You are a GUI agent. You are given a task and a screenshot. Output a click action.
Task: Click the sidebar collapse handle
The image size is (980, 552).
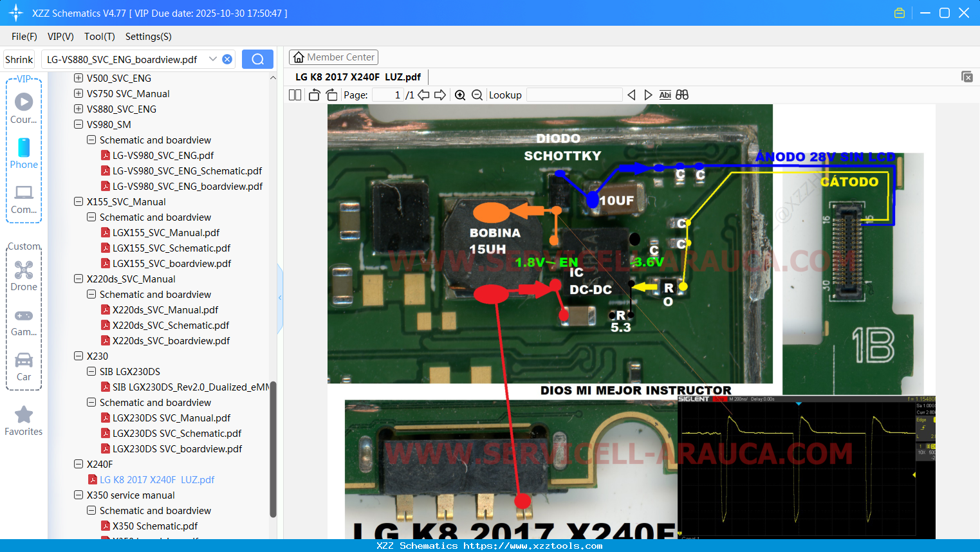(280, 298)
